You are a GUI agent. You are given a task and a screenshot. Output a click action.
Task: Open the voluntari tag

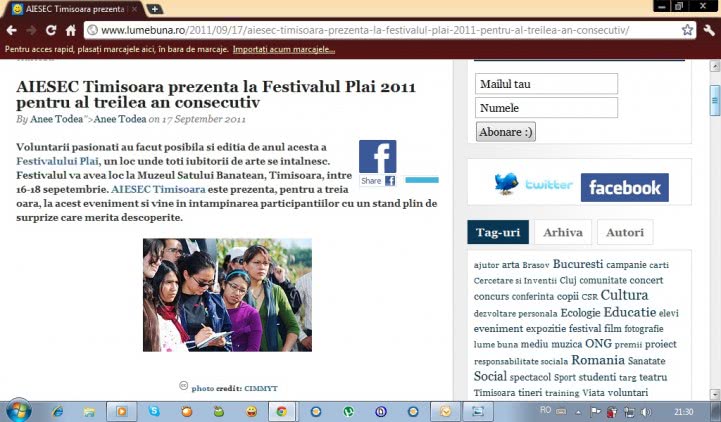click(628, 393)
